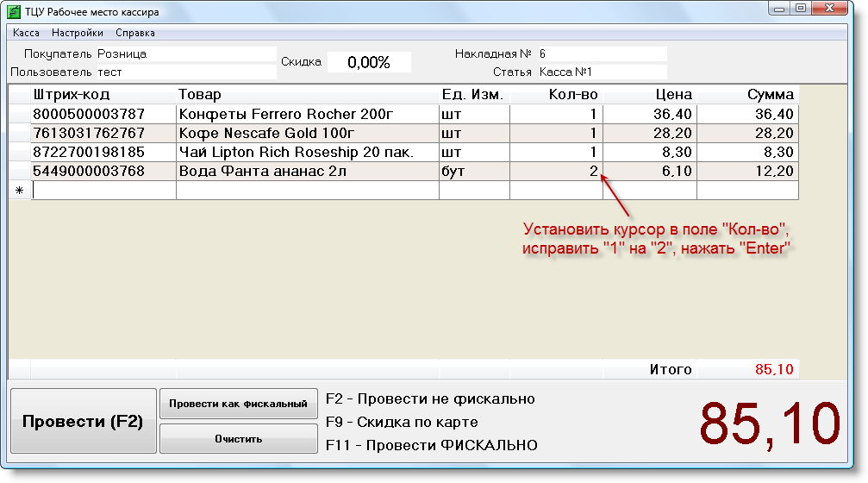The height and width of the screenshot is (483, 868).
Task: Click sum cell 12,20
Action: tap(747, 171)
